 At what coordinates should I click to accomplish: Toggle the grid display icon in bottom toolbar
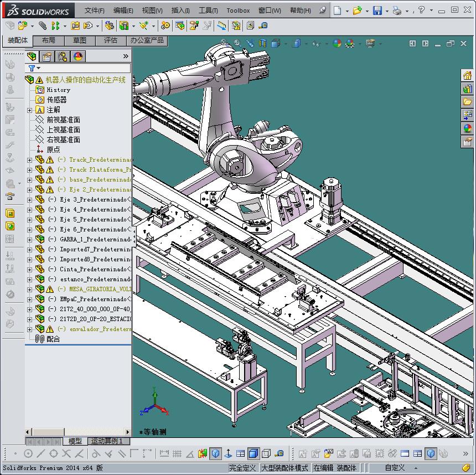tap(177, 454)
